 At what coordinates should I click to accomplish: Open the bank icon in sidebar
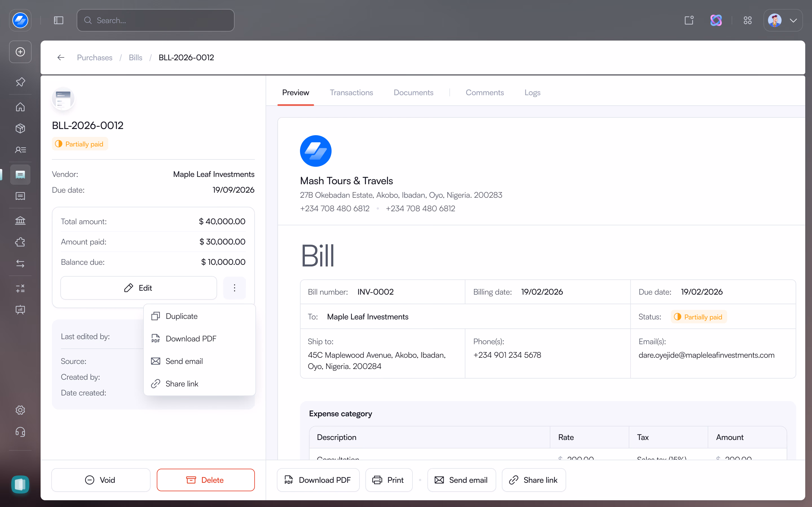point(21,220)
